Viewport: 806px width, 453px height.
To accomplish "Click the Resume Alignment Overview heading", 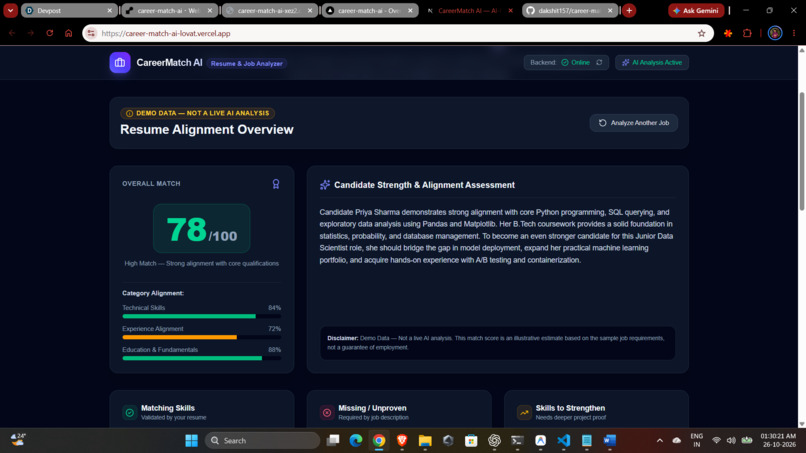I will (x=207, y=130).
